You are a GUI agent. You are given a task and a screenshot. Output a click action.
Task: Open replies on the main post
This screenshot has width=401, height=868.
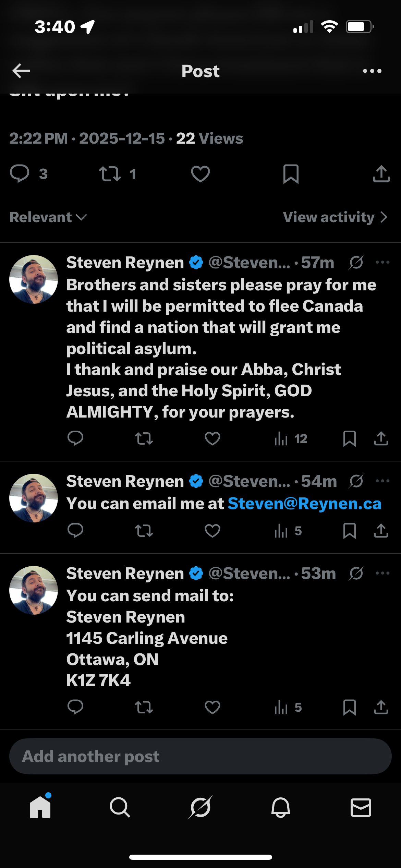20,174
